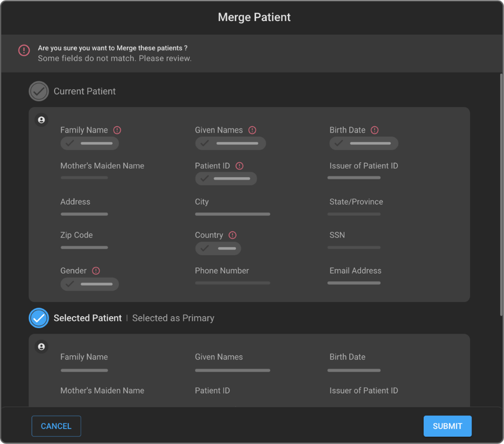Screen dimensions: 504x444
Task: Submit the patient merge
Action: tap(447, 426)
